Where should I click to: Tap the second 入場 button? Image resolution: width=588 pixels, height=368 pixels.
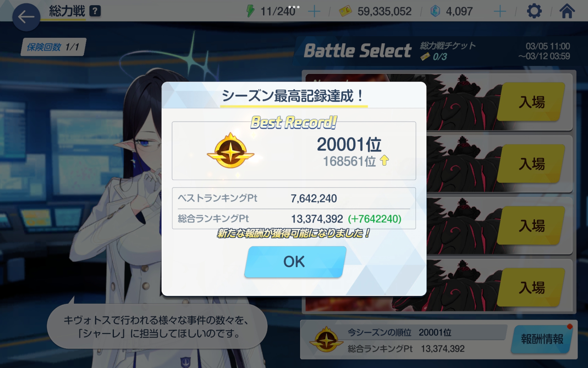click(531, 164)
